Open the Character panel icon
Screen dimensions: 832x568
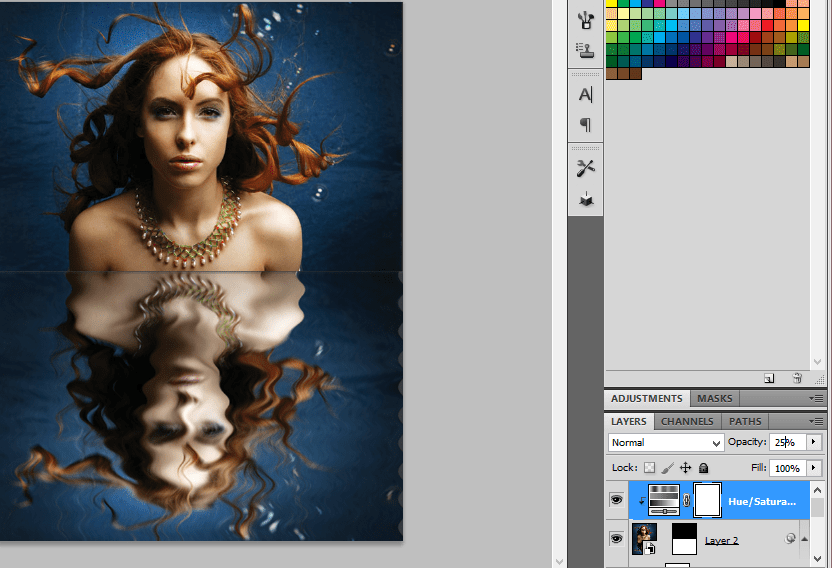coord(586,94)
